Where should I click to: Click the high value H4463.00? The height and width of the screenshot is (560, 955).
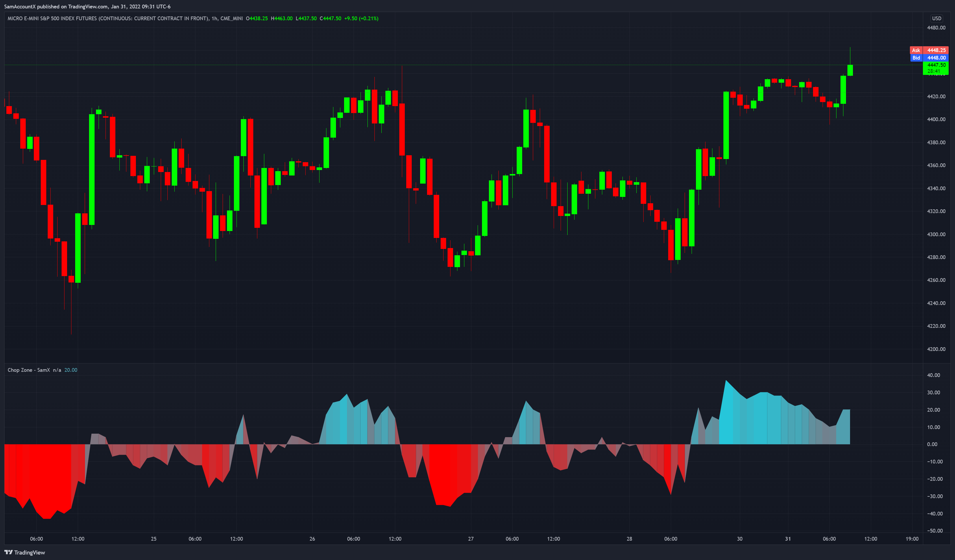(282, 18)
